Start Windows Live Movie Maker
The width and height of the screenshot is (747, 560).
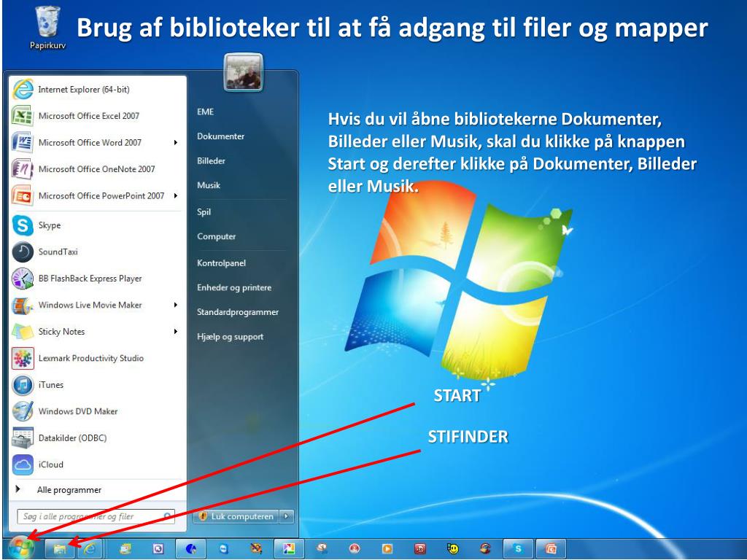click(90, 306)
